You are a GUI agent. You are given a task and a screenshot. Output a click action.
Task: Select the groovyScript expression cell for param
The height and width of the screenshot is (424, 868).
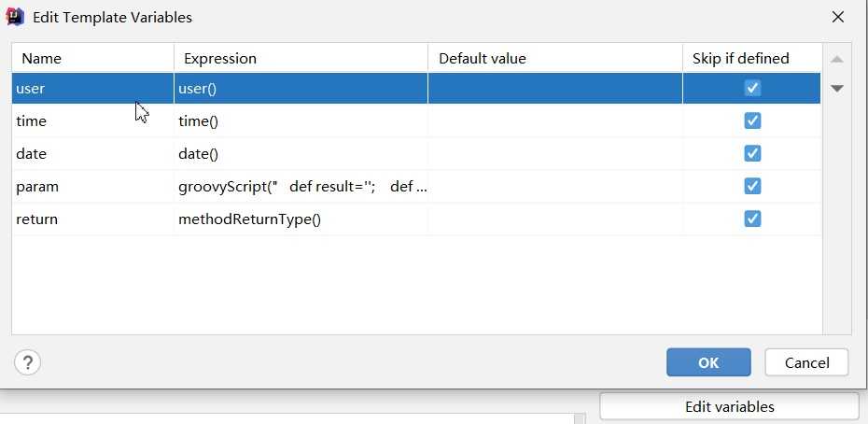click(301, 186)
